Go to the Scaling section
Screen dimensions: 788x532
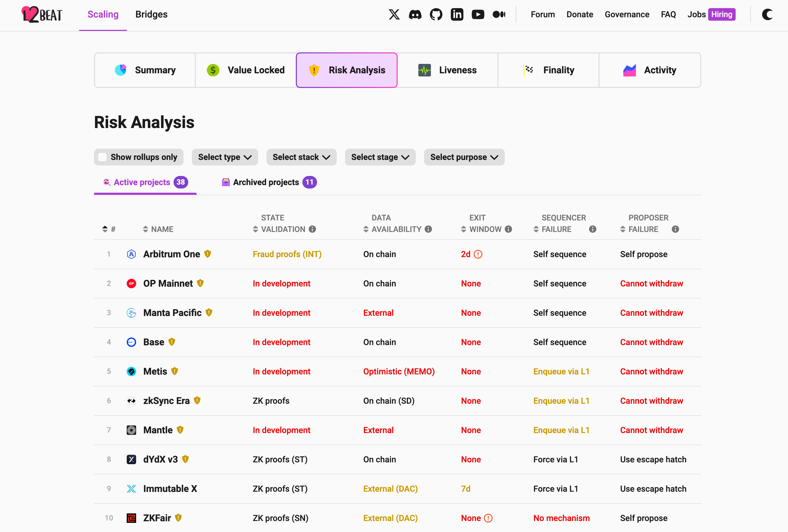point(103,14)
